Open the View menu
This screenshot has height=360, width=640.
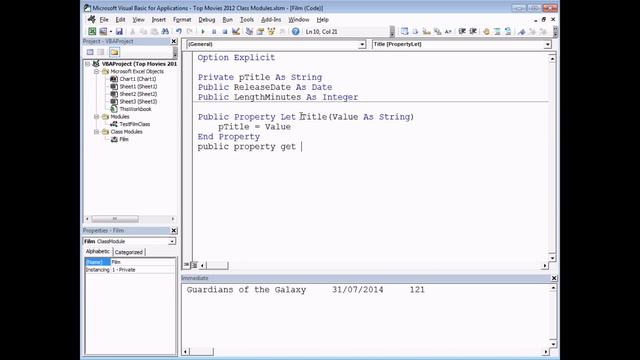(138, 20)
